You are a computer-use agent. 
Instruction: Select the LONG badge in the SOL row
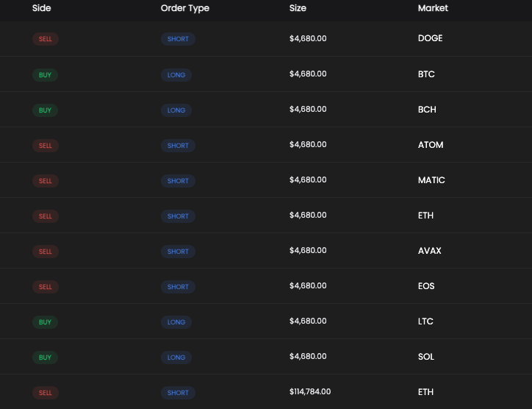[x=176, y=358]
